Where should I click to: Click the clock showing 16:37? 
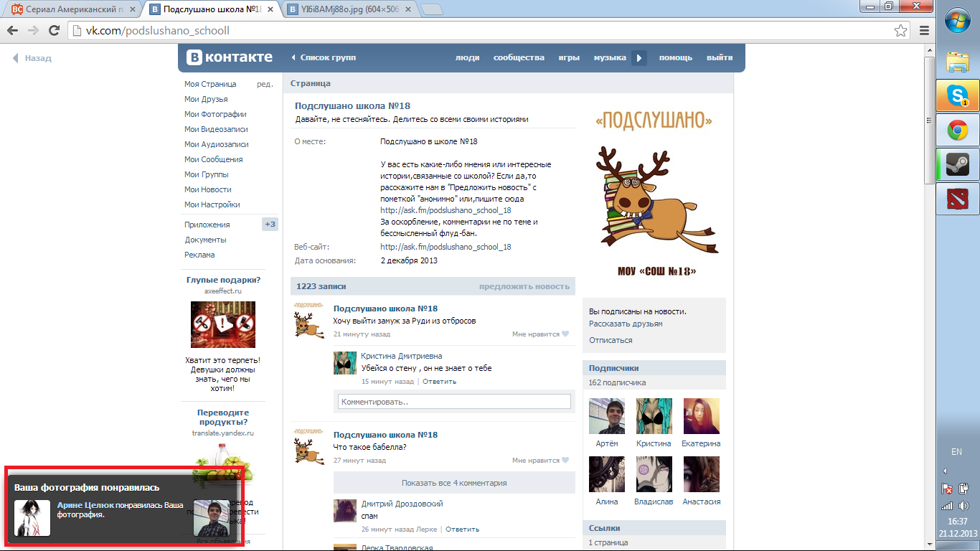click(958, 522)
